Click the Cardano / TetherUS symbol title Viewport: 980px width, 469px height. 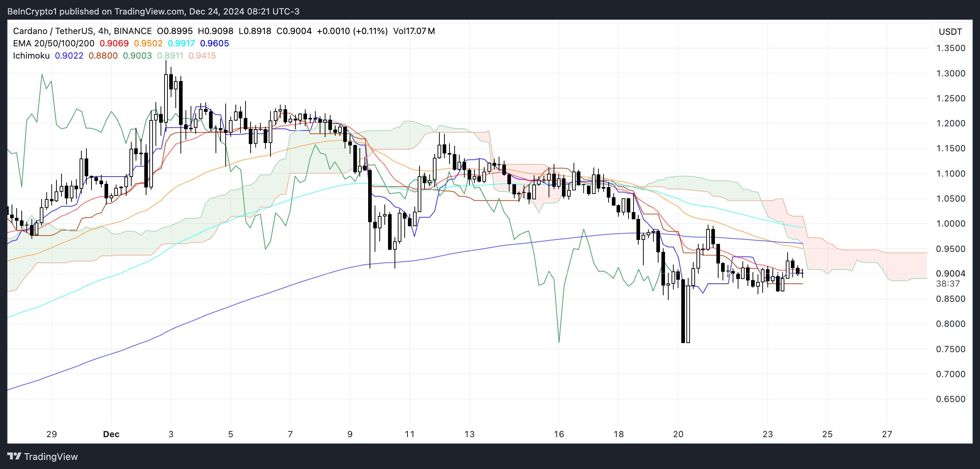point(53,31)
